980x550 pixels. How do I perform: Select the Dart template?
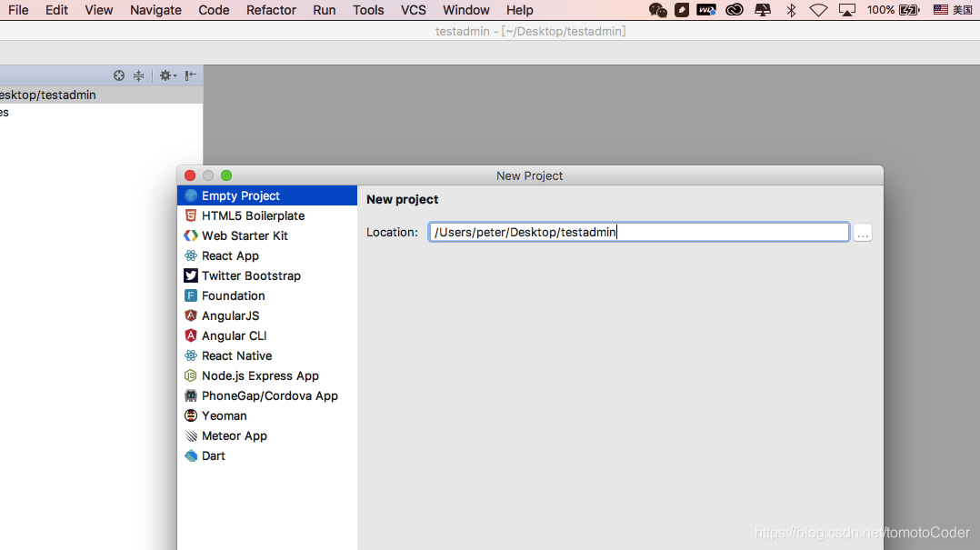tap(267, 455)
